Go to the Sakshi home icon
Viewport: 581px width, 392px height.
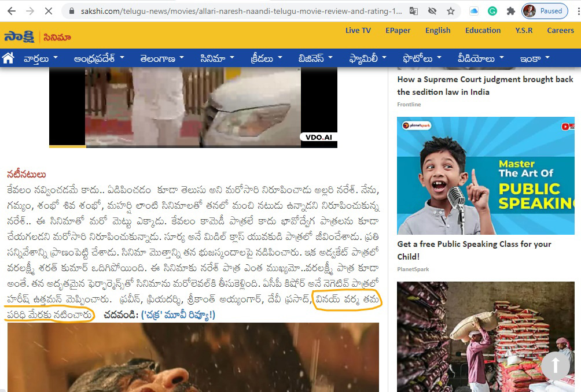tap(8, 58)
